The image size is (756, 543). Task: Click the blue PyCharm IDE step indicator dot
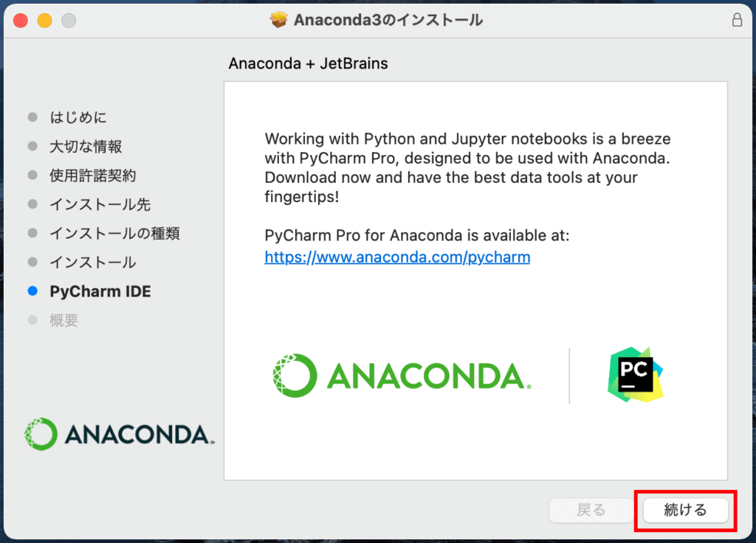pyautogui.click(x=34, y=291)
